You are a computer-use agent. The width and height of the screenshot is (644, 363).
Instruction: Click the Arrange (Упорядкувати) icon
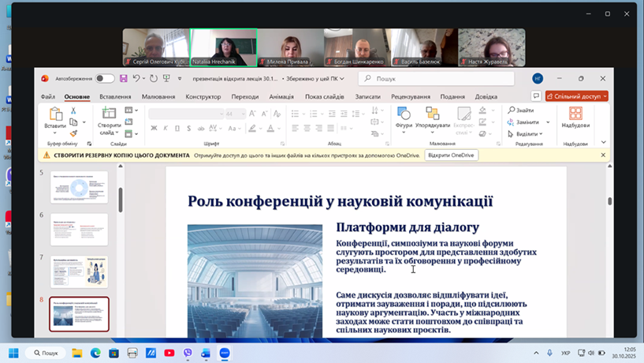click(432, 114)
